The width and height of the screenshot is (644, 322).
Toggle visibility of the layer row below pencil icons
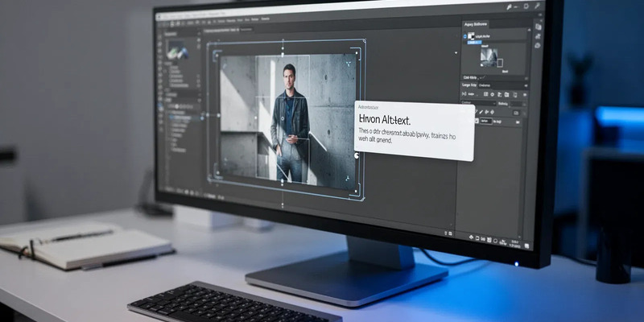point(476,121)
